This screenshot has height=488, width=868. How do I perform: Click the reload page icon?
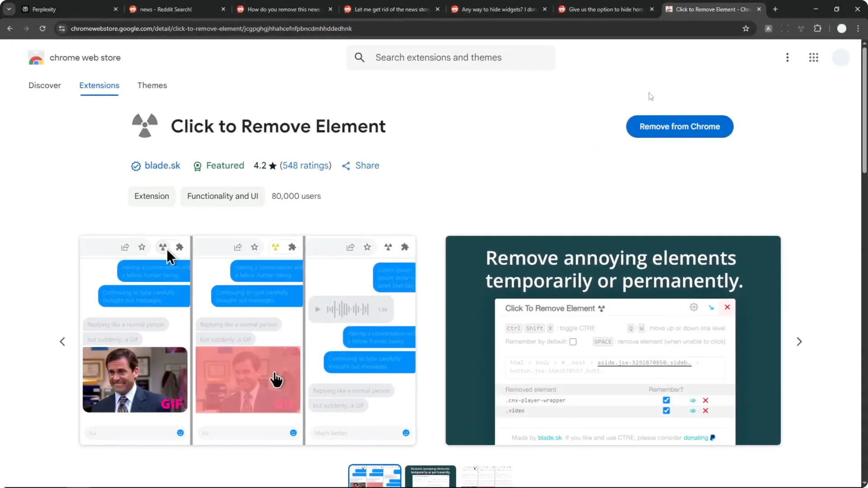coord(42,28)
